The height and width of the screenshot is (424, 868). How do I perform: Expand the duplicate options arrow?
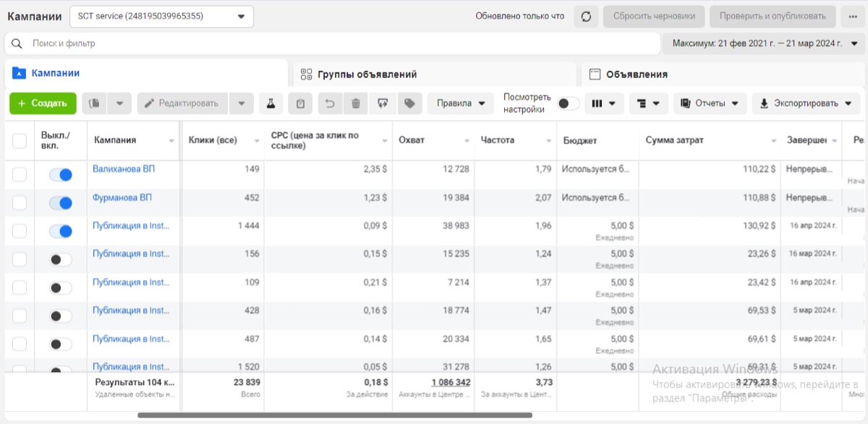point(119,103)
